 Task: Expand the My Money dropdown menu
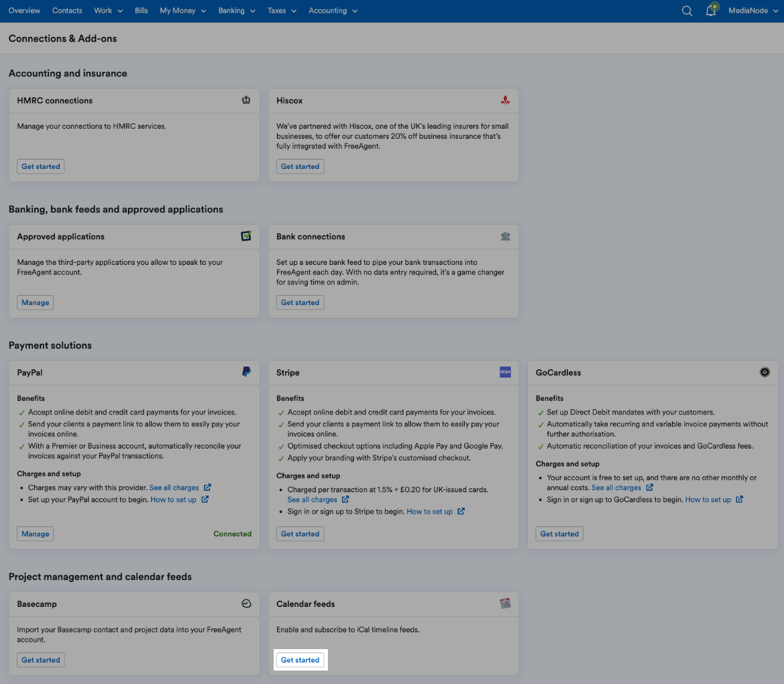(x=183, y=11)
